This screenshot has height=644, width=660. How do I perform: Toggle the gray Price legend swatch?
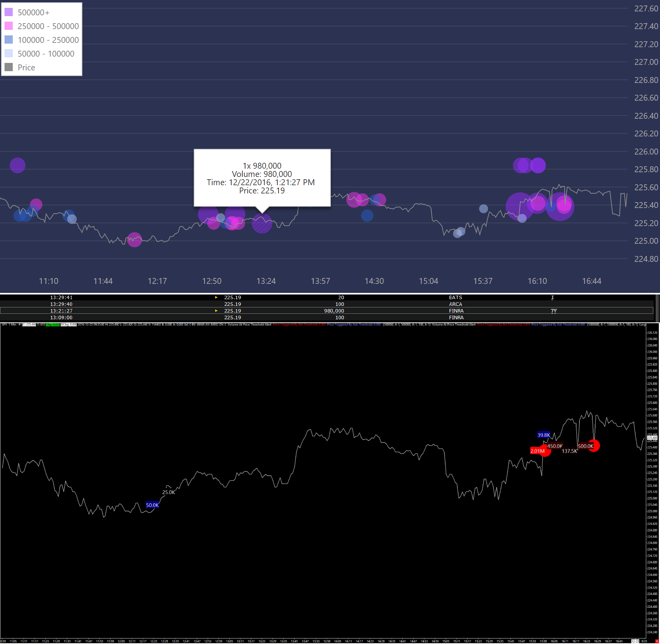(x=9, y=67)
